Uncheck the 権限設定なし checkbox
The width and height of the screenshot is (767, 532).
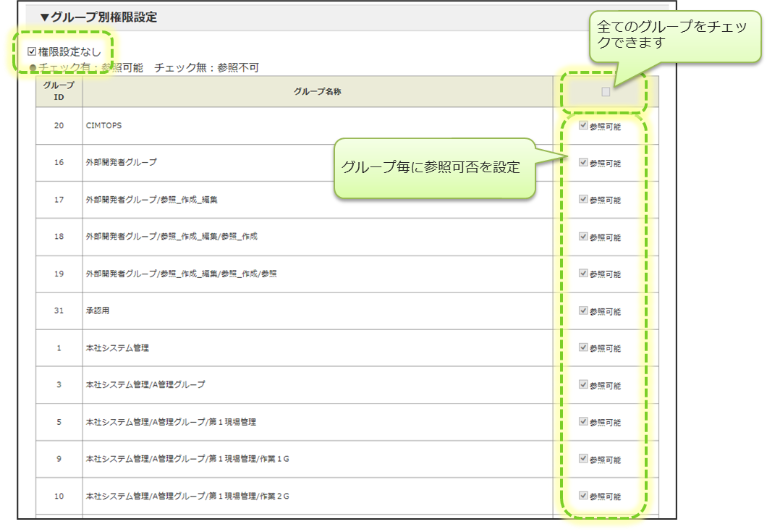pyautogui.click(x=32, y=52)
